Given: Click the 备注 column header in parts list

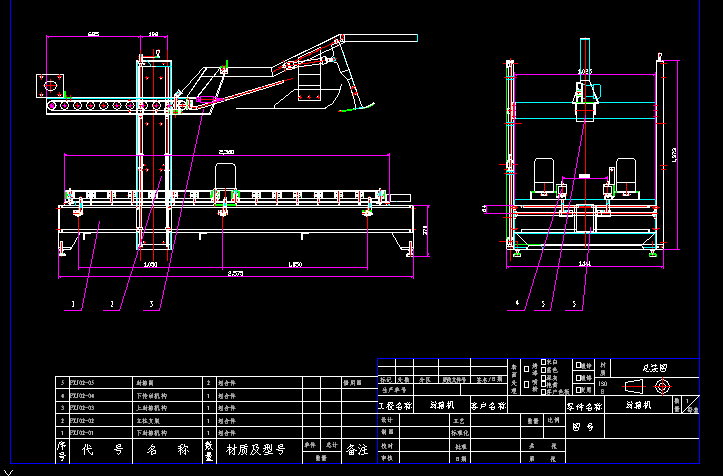Looking at the screenshot, I should (357, 451).
